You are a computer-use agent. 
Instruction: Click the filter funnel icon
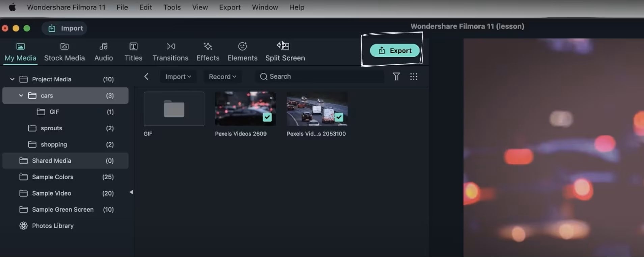click(396, 76)
